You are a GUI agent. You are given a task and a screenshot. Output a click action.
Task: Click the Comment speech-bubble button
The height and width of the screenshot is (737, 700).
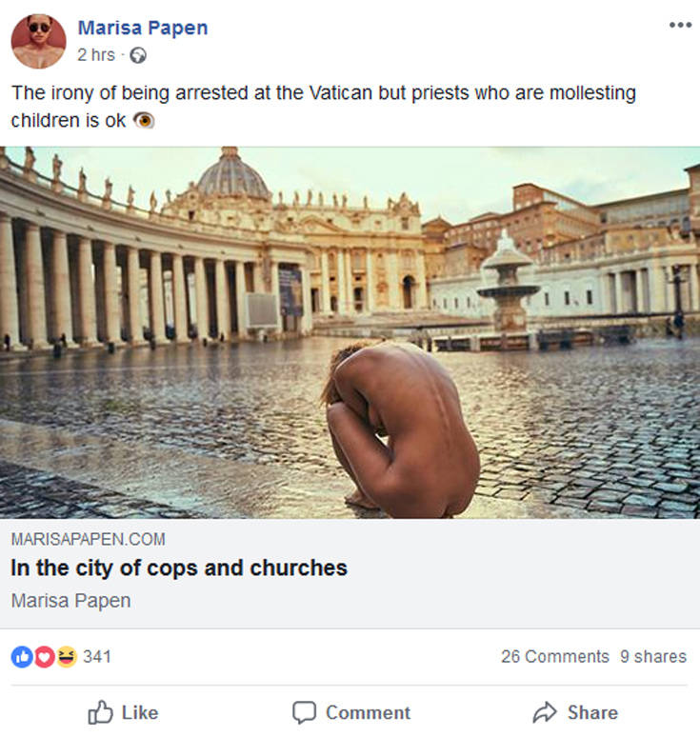click(x=351, y=712)
